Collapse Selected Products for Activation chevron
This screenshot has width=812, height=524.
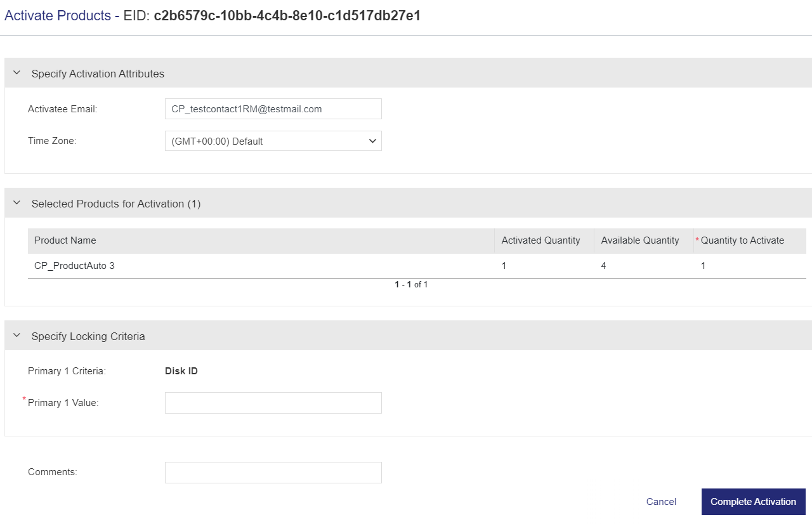click(16, 203)
